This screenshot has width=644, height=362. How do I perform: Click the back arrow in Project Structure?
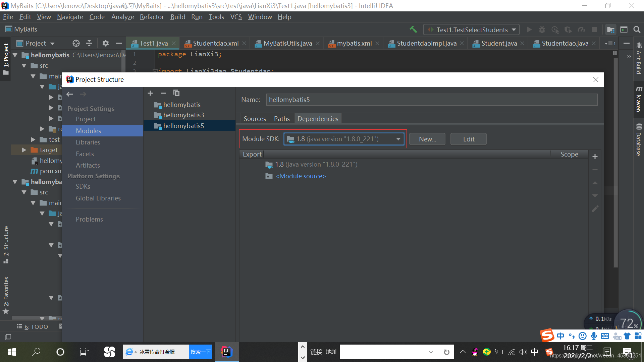click(70, 94)
